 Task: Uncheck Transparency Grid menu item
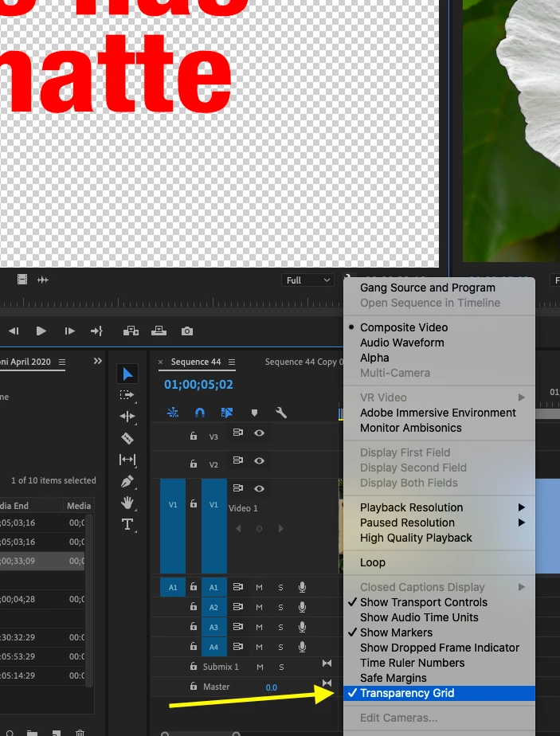441,693
